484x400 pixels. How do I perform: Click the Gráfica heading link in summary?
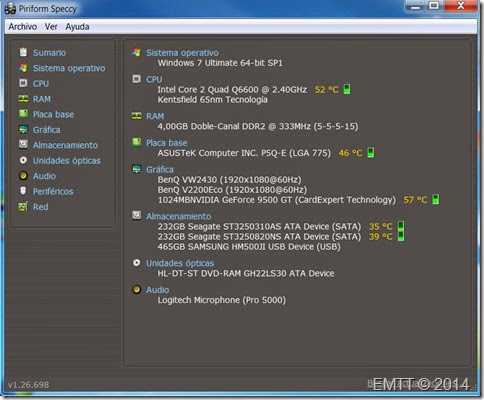click(x=160, y=169)
